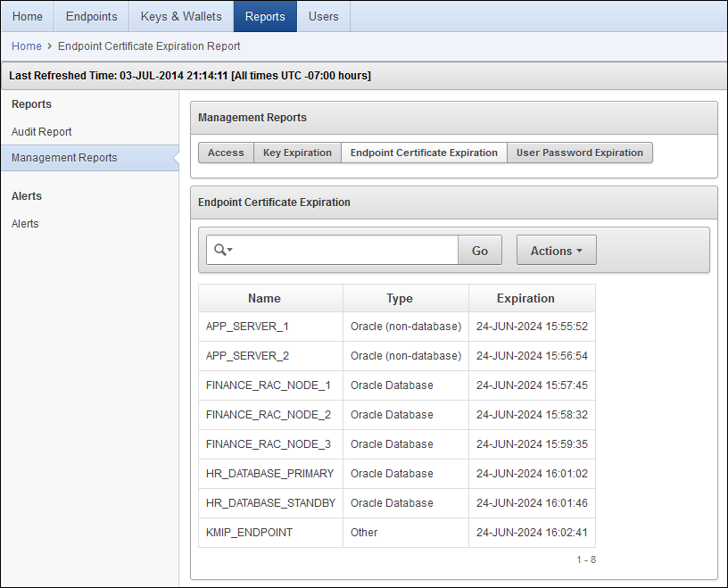This screenshot has width=728, height=588.
Task: Open Alerts link in sidebar
Action: coord(25,224)
